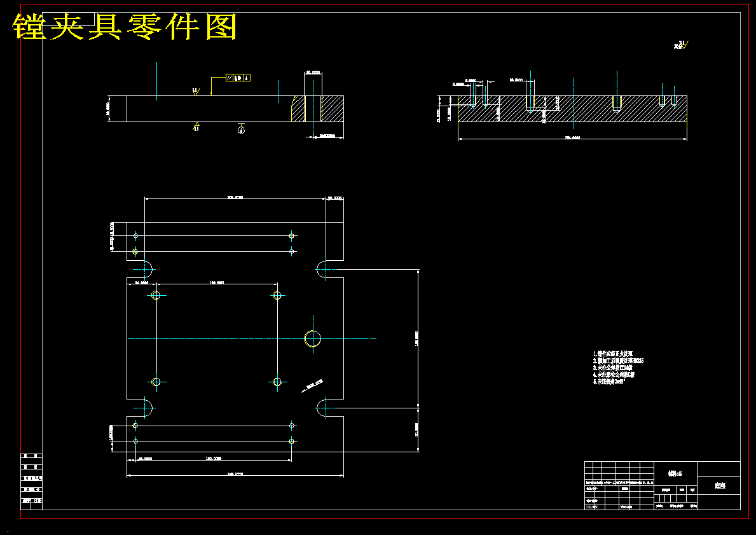756x535 pixels.
Task: Select the overall length dimension under the hatched section view
Action: [x=572, y=139]
